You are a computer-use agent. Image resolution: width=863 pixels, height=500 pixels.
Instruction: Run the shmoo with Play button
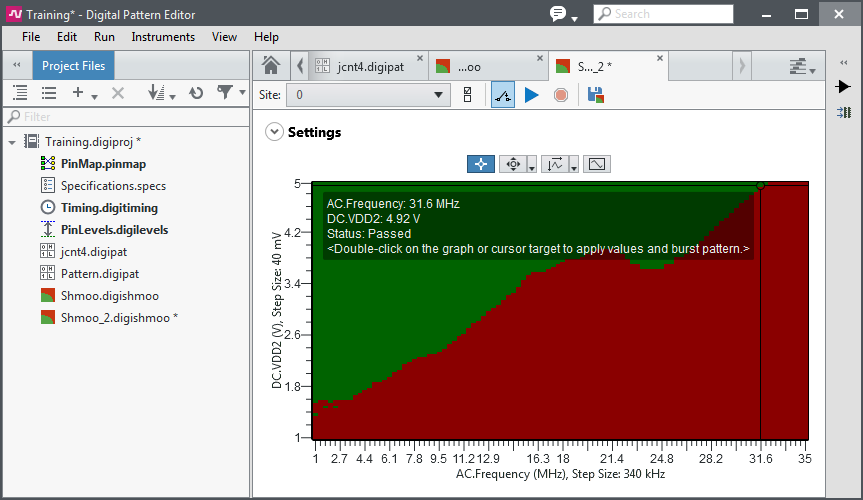531,95
